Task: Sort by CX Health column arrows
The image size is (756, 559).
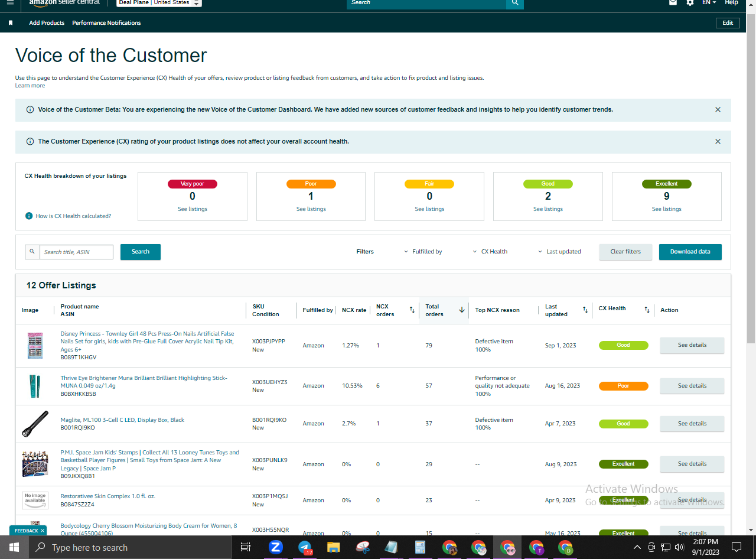Action: pyautogui.click(x=647, y=310)
